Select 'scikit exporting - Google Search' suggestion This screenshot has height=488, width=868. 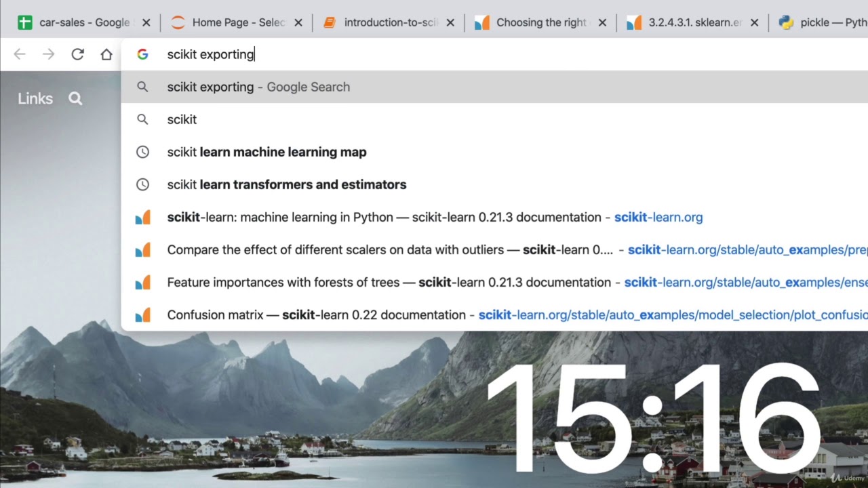pos(258,87)
